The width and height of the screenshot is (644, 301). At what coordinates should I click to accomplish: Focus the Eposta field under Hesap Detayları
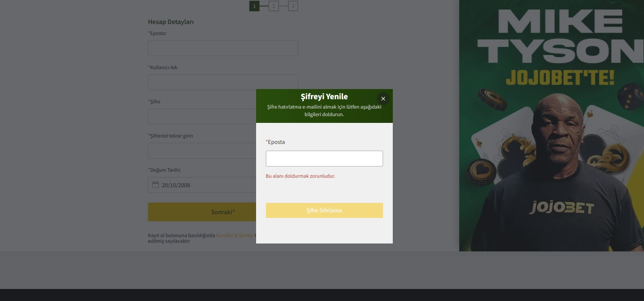[x=223, y=48]
